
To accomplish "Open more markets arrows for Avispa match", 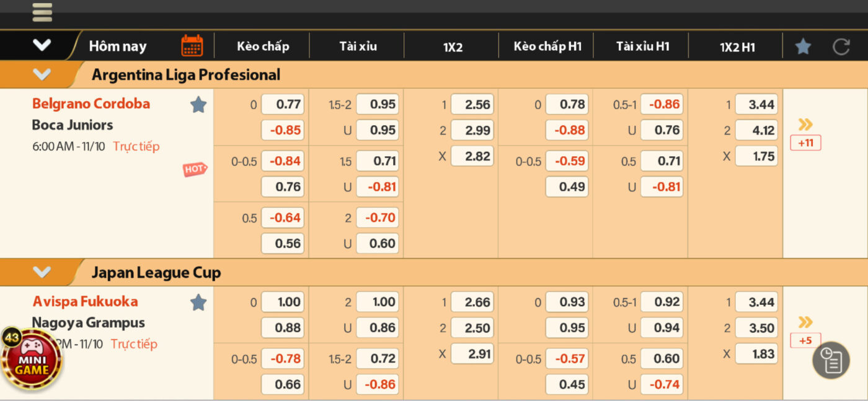I will [x=805, y=322].
